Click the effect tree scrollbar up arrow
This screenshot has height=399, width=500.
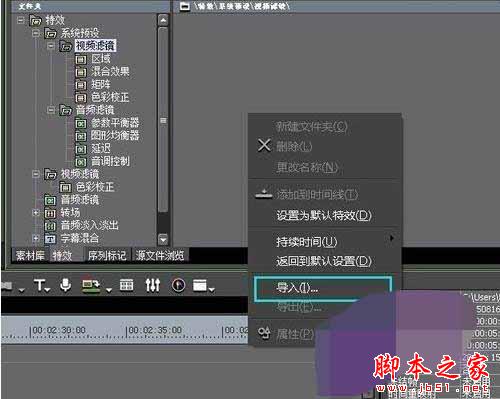[x=163, y=21]
